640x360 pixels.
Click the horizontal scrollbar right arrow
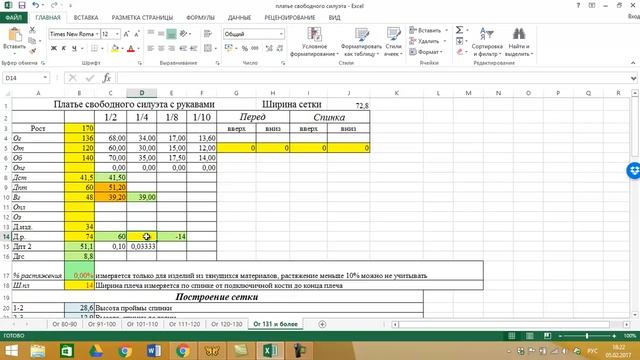pyautogui.click(x=626, y=324)
